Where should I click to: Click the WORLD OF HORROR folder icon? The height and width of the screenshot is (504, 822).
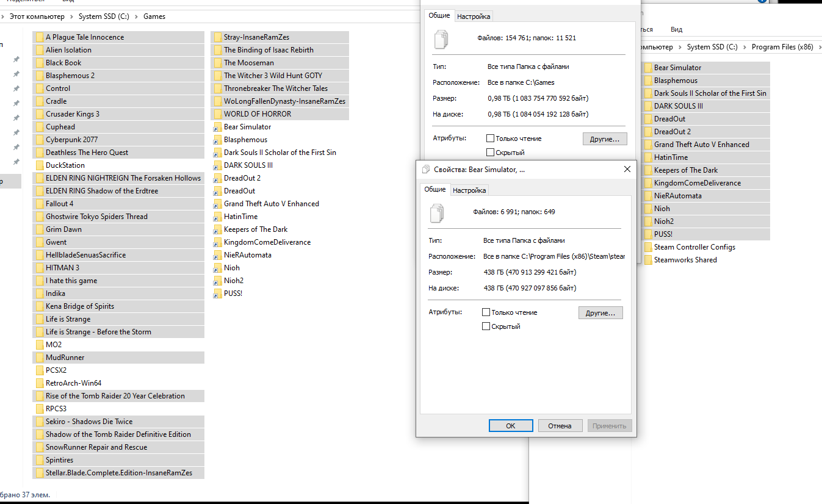pyautogui.click(x=217, y=114)
